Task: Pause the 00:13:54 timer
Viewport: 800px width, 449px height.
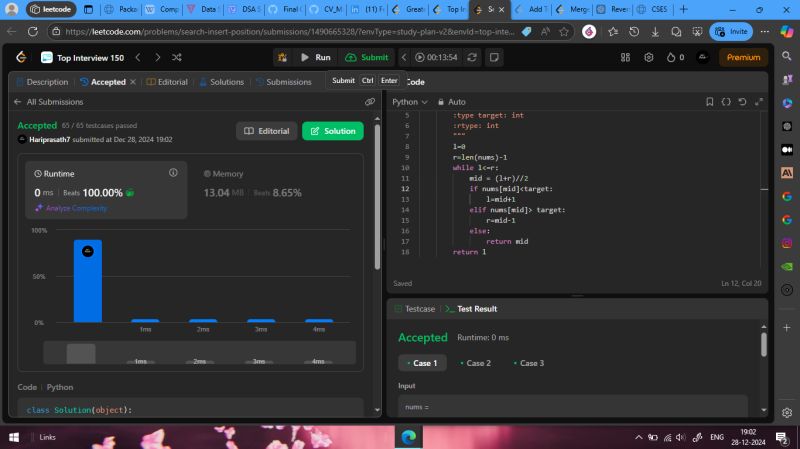Action: pyautogui.click(x=436, y=58)
